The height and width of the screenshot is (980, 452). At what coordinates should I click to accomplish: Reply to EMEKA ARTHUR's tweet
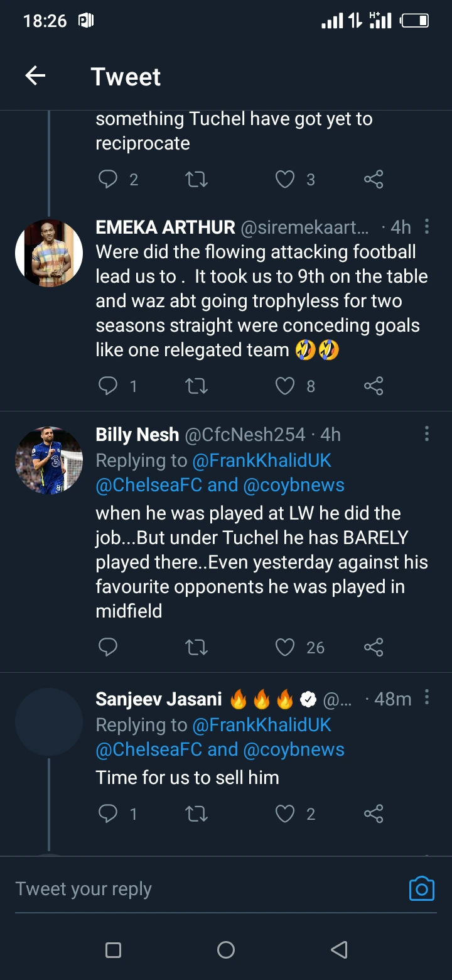[x=108, y=386]
